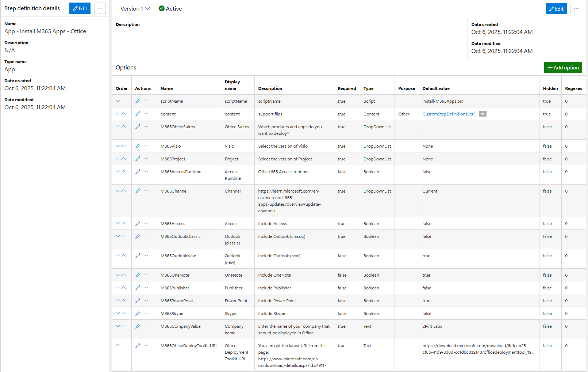Open more actions for M365OfficeDeployToolKitURL row

[146, 345]
